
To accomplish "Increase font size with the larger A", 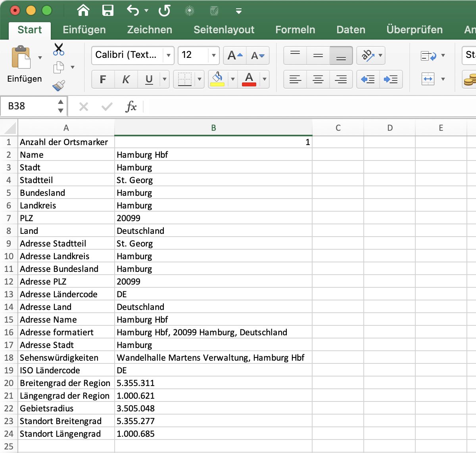I will coord(235,55).
